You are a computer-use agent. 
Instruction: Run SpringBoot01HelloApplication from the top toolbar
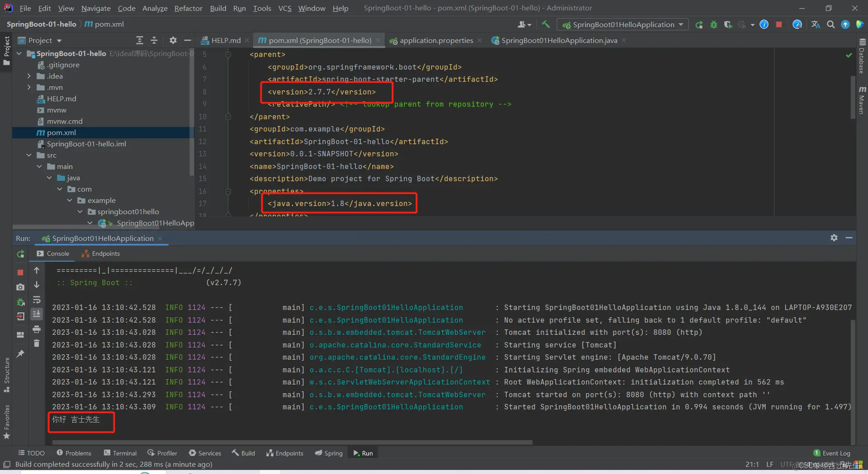(699, 24)
